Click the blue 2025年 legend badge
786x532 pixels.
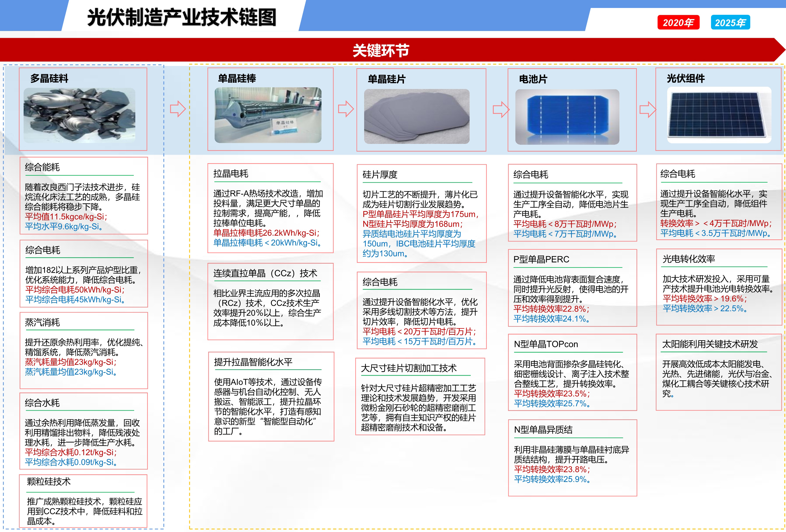pos(730,22)
